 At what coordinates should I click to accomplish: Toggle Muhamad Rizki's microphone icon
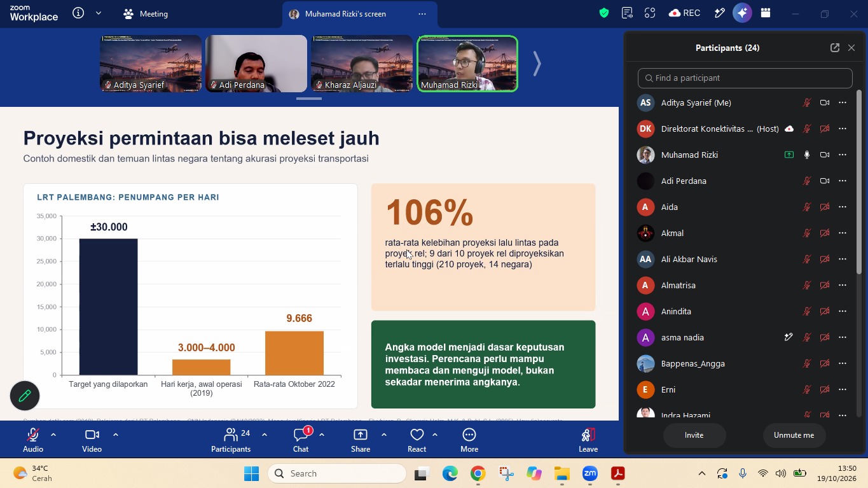coord(807,155)
